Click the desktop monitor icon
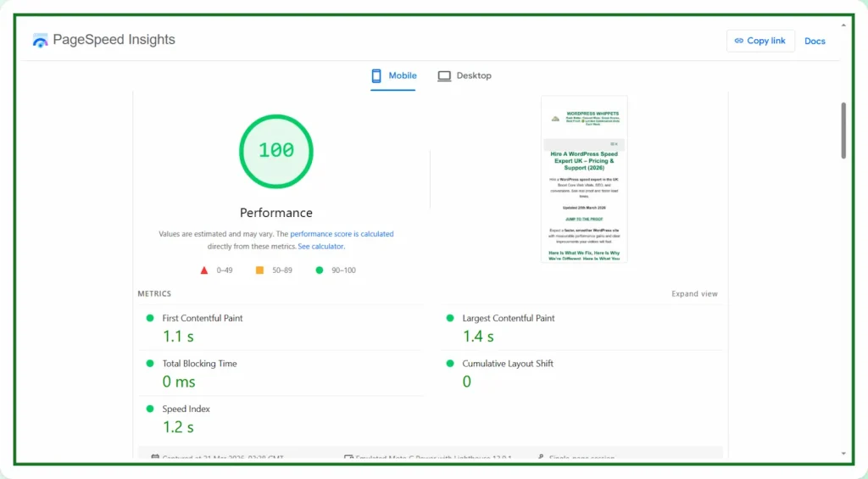Viewport: 868px width, 479px height. tap(444, 75)
